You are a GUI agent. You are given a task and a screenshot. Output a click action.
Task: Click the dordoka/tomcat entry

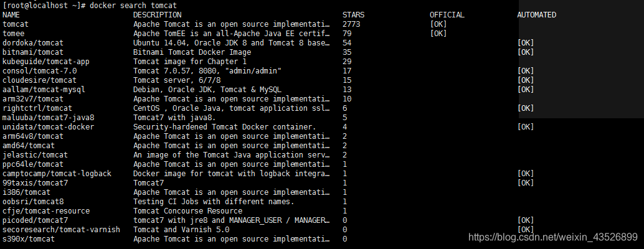(x=33, y=43)
